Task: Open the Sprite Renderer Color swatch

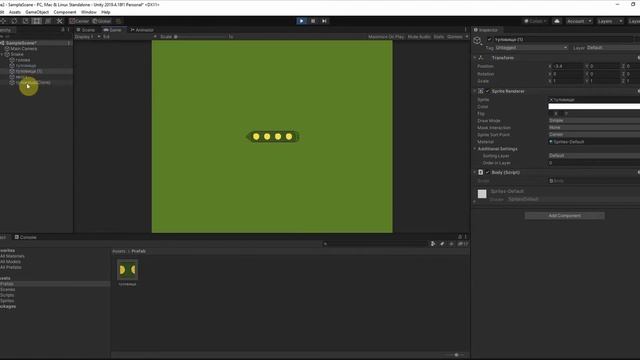Action: click(x=594, y=107)
